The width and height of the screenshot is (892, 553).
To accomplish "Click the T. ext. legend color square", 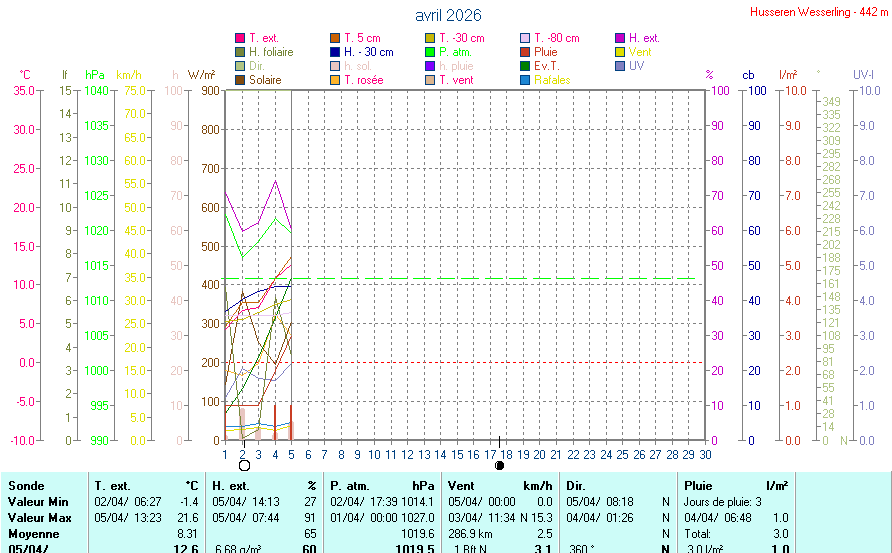I will coord(240,38).
